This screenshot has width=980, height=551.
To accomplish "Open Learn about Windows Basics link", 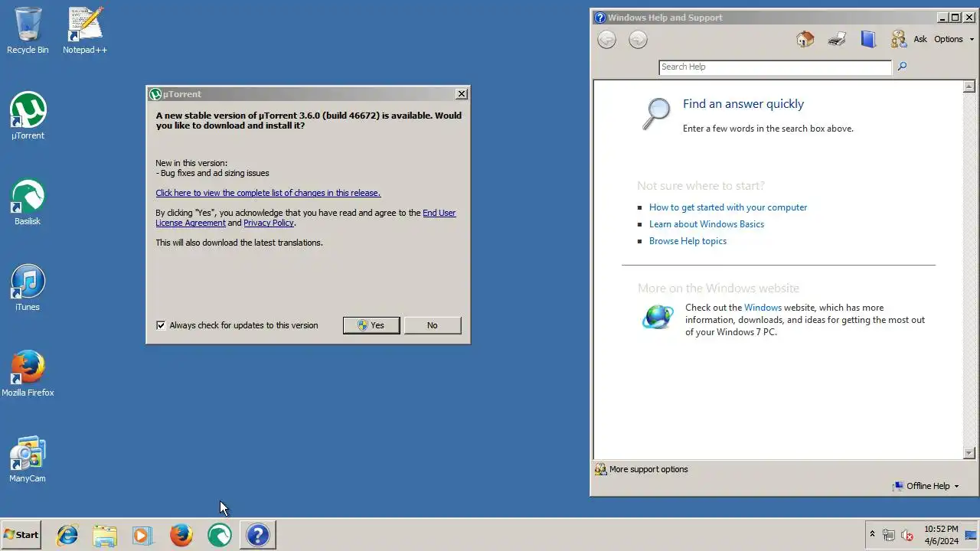I will coord(707,224).
